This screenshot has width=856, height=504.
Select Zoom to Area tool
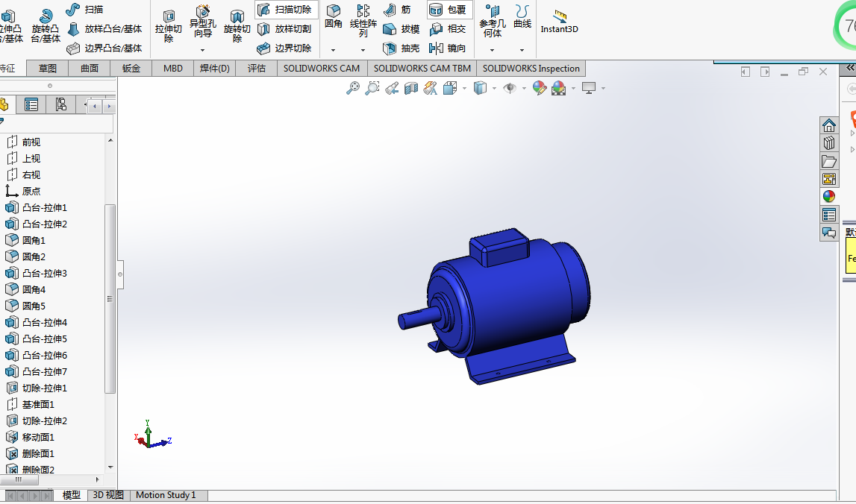372,88
